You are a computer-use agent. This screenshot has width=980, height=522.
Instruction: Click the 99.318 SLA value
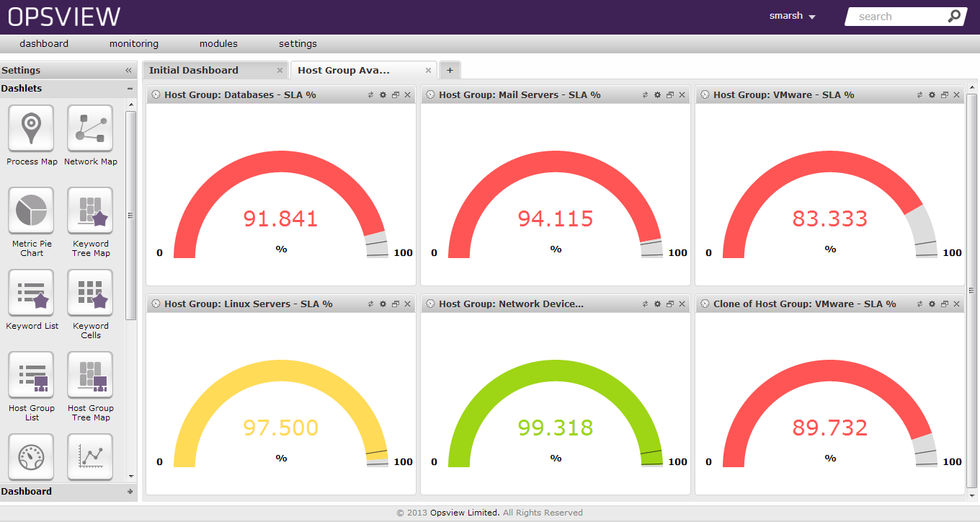556,428
